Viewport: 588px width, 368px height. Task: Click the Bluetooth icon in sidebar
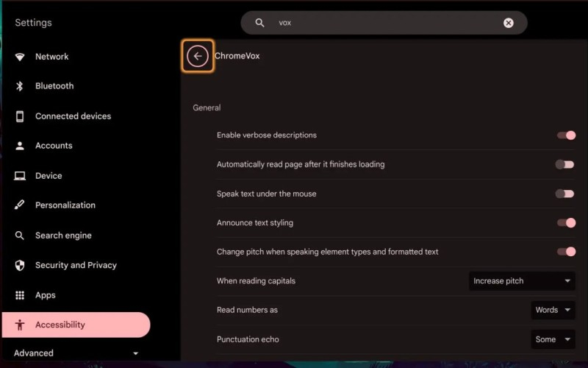tap(20, 86)
